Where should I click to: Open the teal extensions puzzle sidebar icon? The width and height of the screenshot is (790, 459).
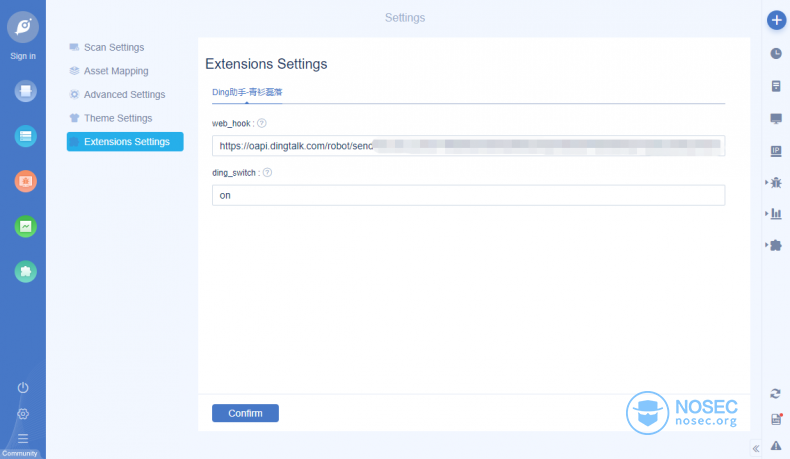click(x=25, y=272)
